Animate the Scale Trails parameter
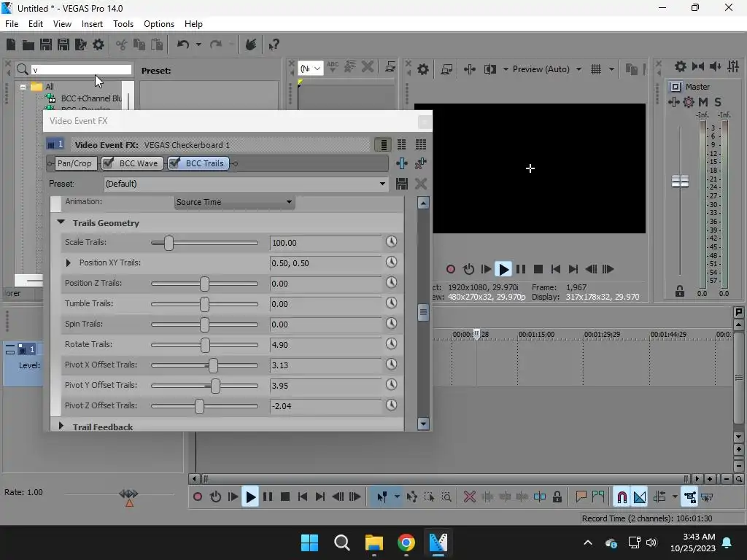 (x=391, y=242)
